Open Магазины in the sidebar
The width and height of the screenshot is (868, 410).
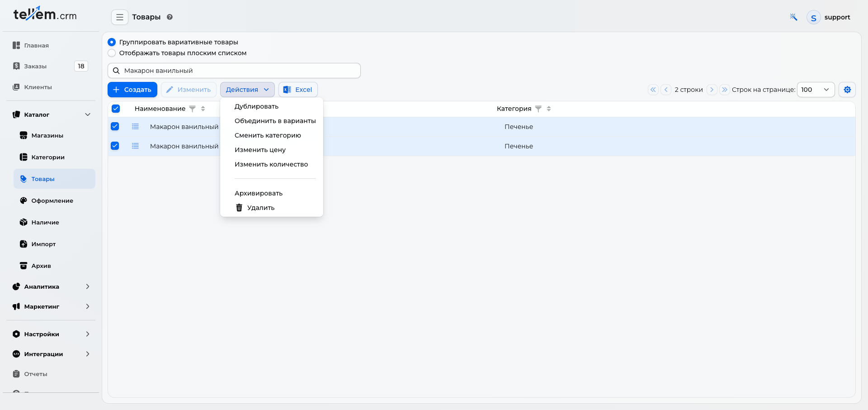point(54,135)
